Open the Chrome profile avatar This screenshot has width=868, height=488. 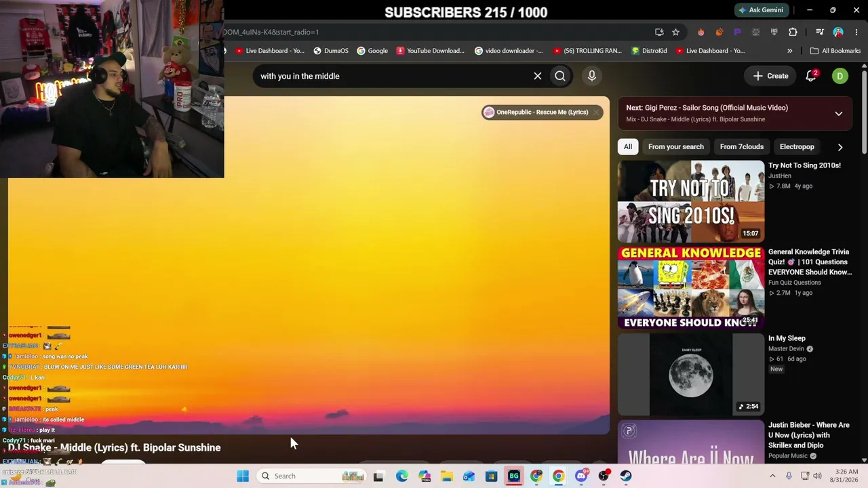(x=838, y=32)
